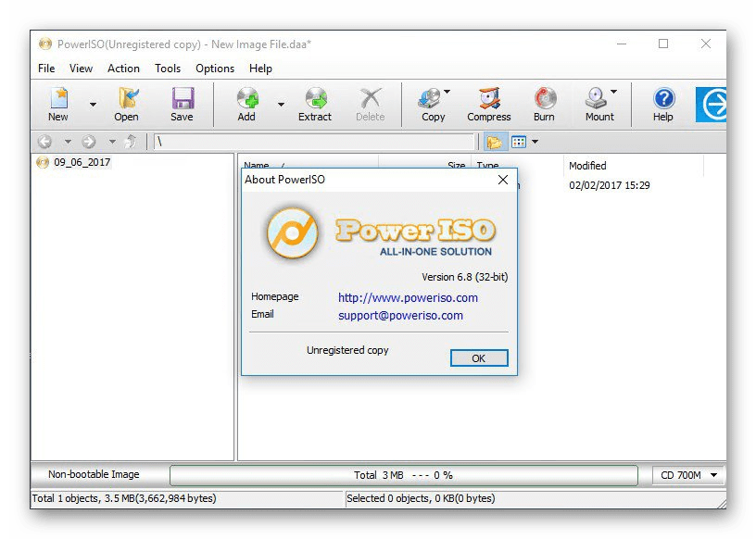Click the Selected 0 objects status text

coord(421,498)
